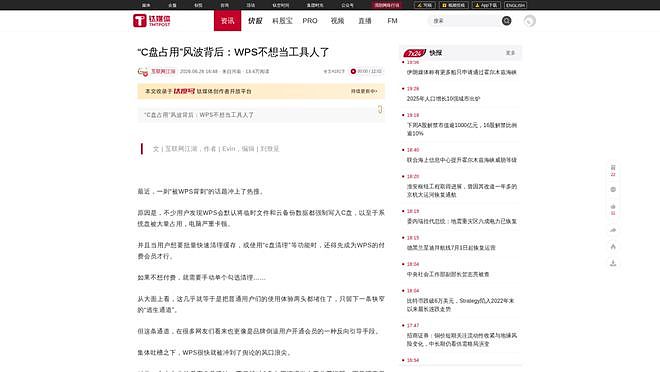Go to the PRO section
The image size is (660, 372).
point(310,21)
